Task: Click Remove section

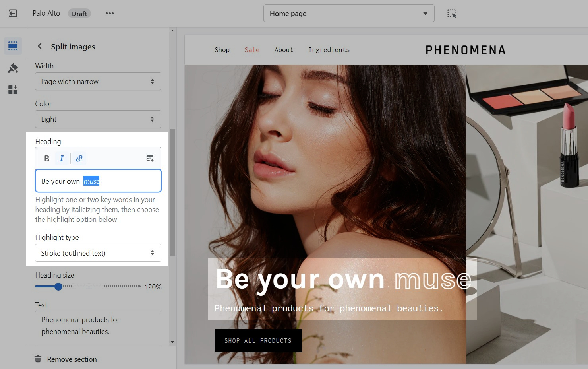Action: pyautogui.click(x=72, y=359)
